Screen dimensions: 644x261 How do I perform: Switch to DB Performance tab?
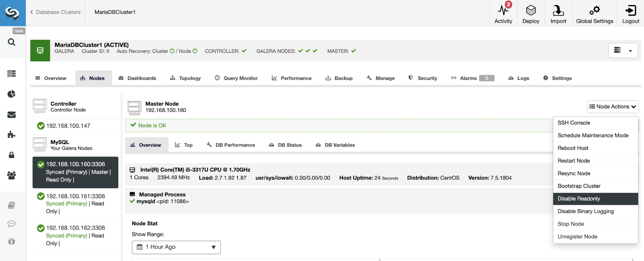231,145
